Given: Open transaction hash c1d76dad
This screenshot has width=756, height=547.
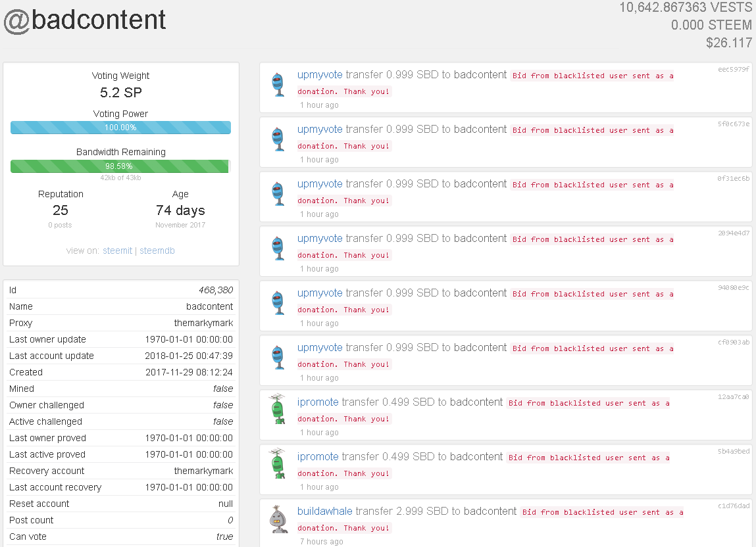Looking at the screenshot, I should (734, 506).
